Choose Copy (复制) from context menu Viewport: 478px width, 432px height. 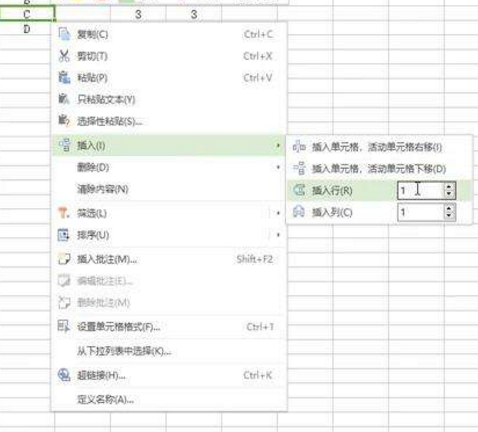169,34
